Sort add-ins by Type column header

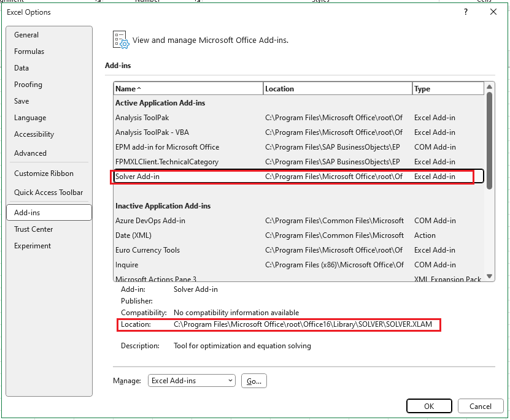(x=448, y=89)
